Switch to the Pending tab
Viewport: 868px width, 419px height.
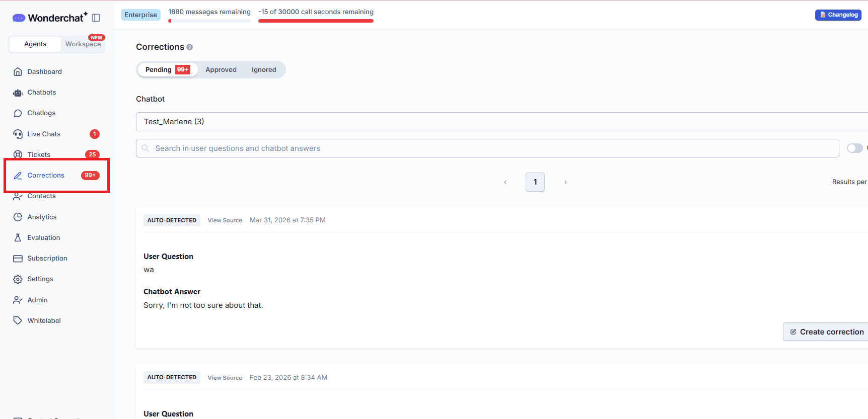[167, 70]
